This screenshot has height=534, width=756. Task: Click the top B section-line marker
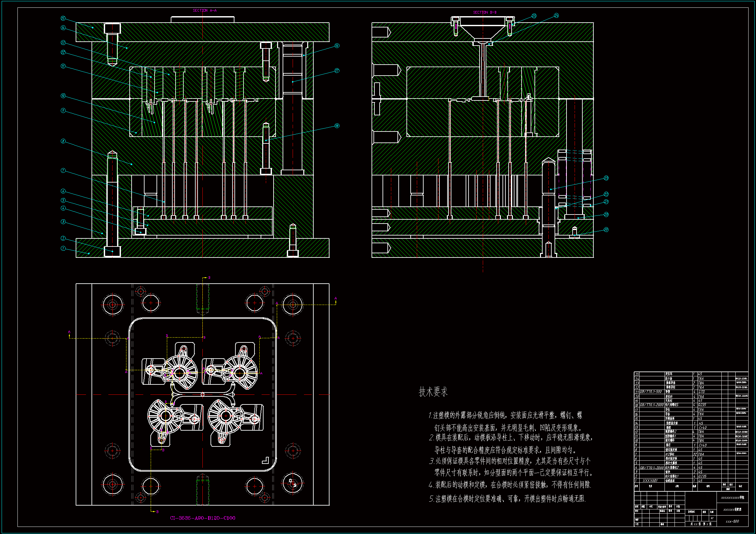pos(210,278)
